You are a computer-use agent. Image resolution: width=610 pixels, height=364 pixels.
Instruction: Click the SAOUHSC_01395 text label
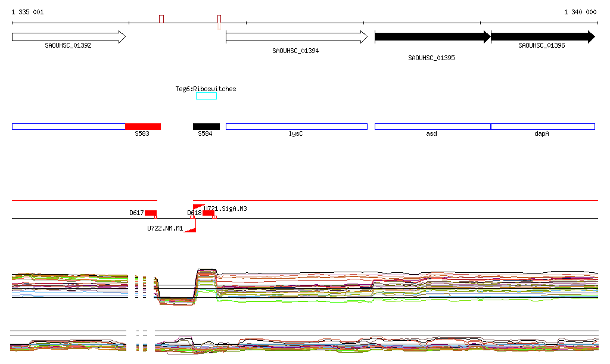431,58
